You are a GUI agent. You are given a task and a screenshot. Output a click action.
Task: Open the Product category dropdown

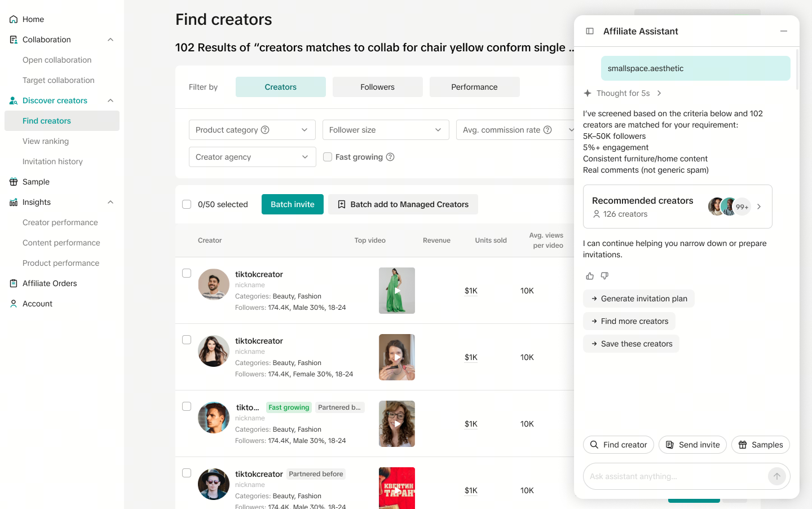pyautogui.click(x=252, y=130)
